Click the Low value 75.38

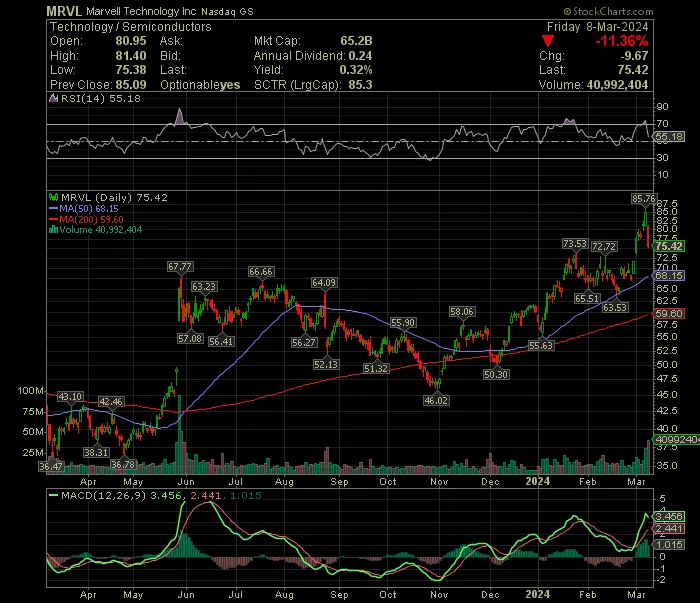131,70
